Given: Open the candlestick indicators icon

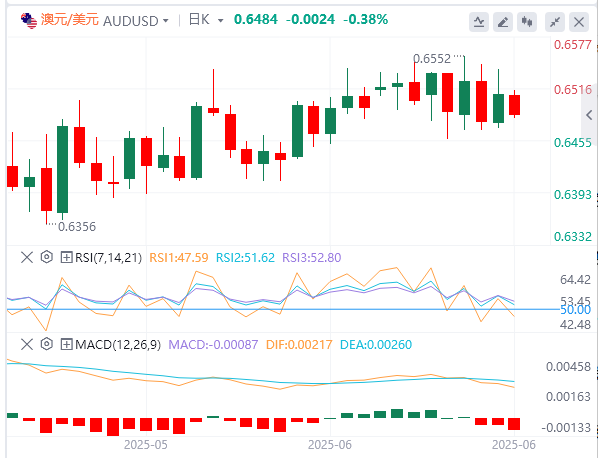Looking at the screenshot, I should point(527,22).
